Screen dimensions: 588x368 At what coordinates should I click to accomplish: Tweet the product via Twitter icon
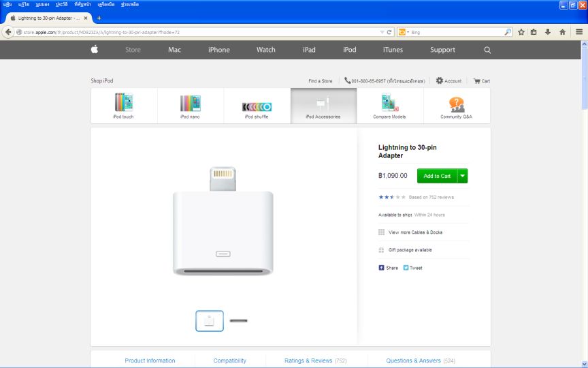tap(406, 268)
